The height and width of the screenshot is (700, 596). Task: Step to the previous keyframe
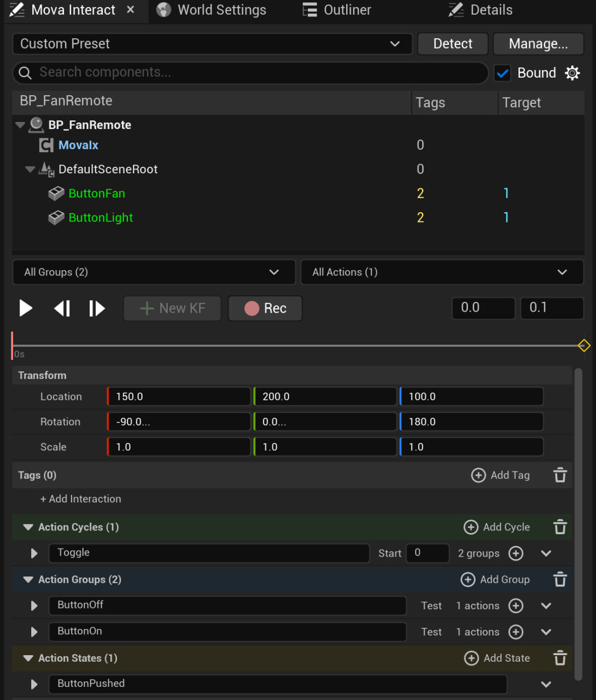coord(62,308)
